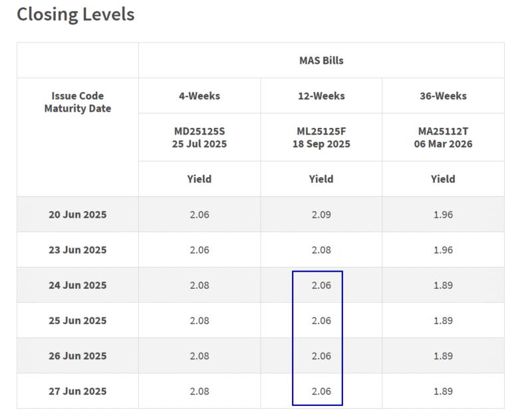Screen dimensions: 532x418
Task: Click the highlighted 2.06 yield on 24 Jun
Action: (x=321, y=285)
